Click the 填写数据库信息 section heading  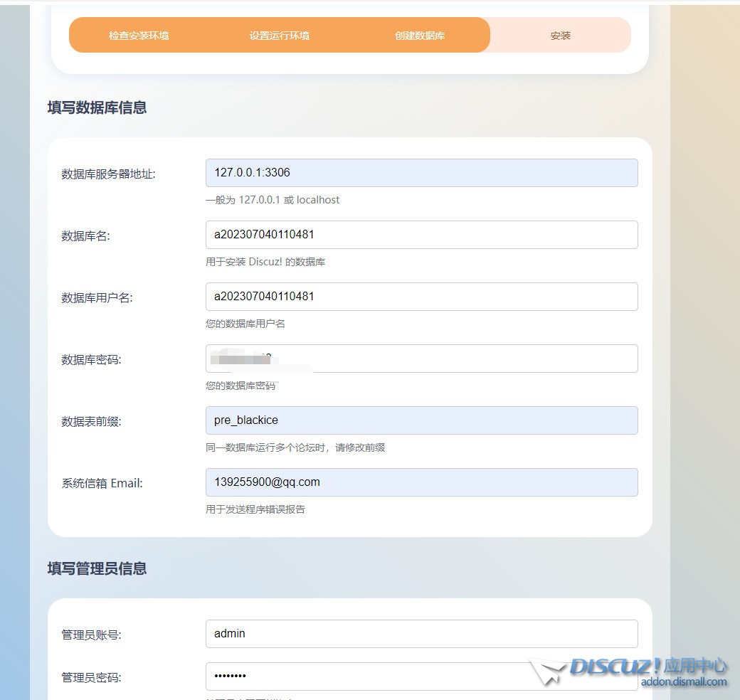tap(97, 107)
